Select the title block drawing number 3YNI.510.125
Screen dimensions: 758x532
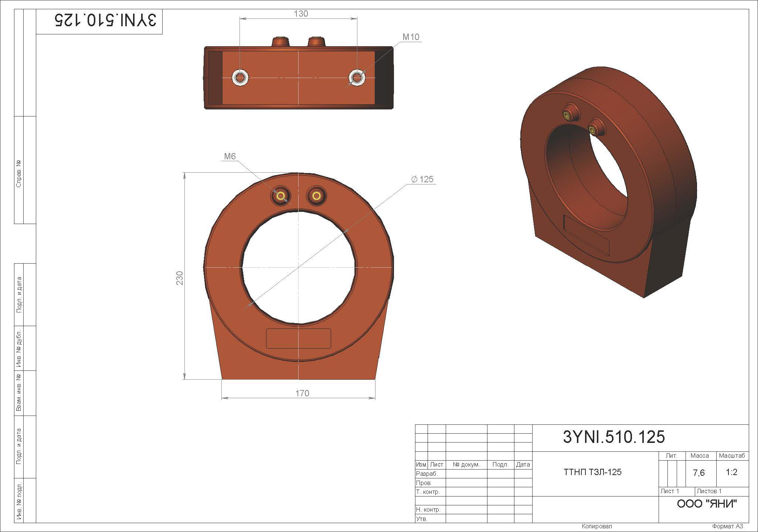click(x=613, y=437)
